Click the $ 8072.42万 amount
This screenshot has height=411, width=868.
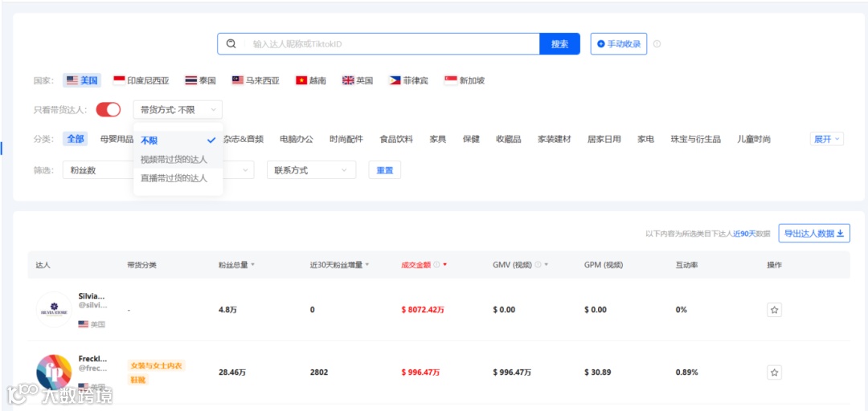tap(423, 310)
